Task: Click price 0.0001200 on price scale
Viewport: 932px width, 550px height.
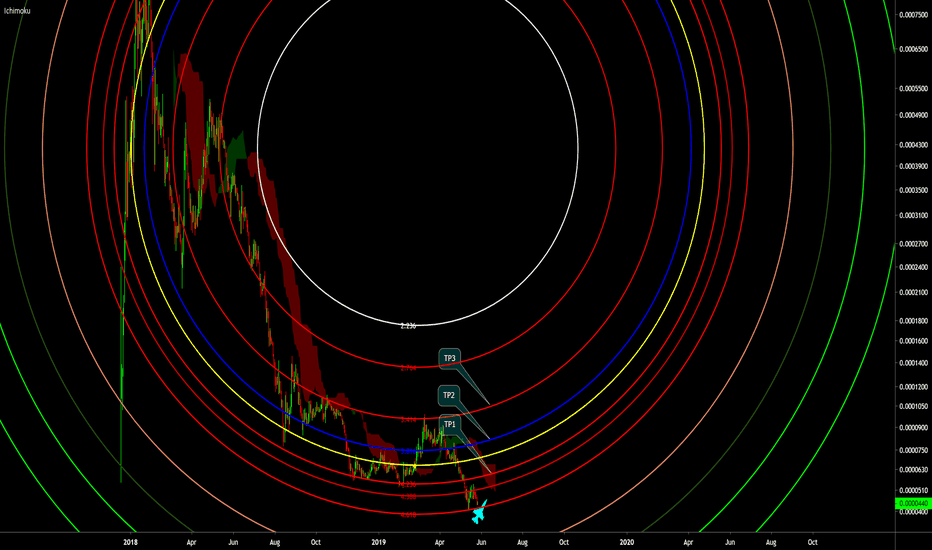Action: [914, 387]
